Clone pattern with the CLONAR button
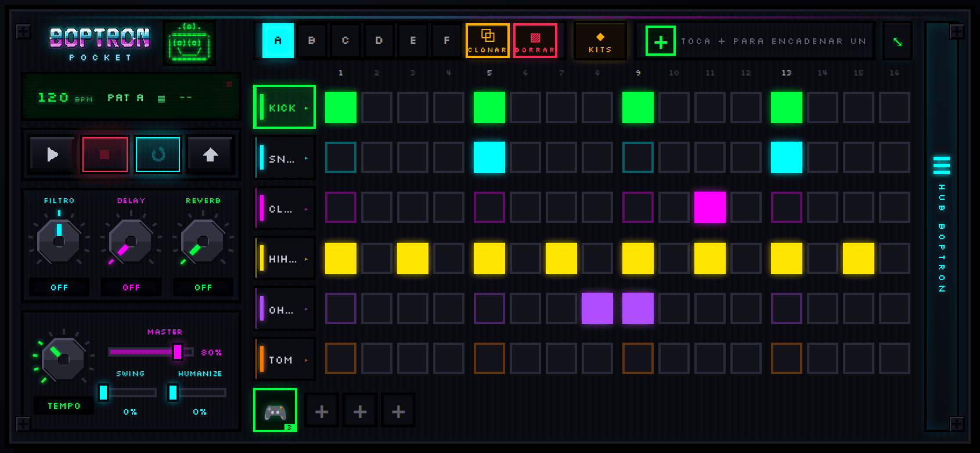This screenshot has width=980, height=453. click(488, 41)
